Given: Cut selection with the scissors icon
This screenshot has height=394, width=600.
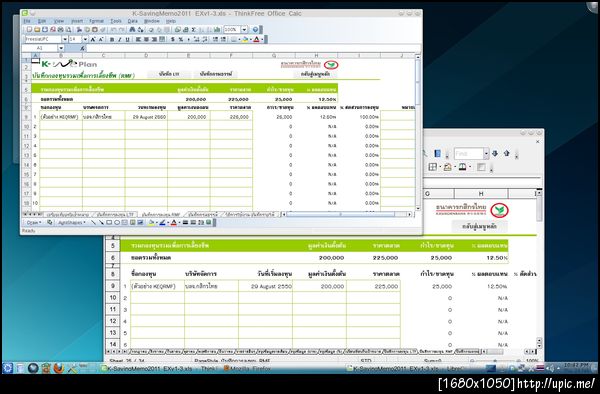Looking at the screenshot, I should coord(79,29).
